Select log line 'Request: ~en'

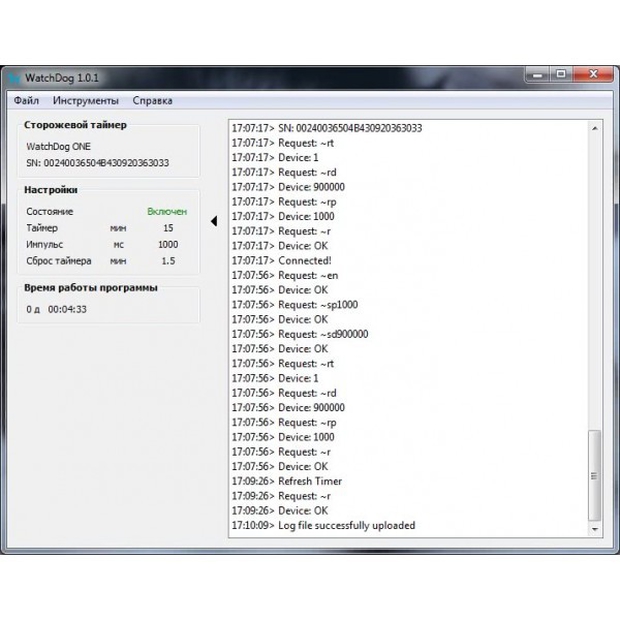coord(285,276)
